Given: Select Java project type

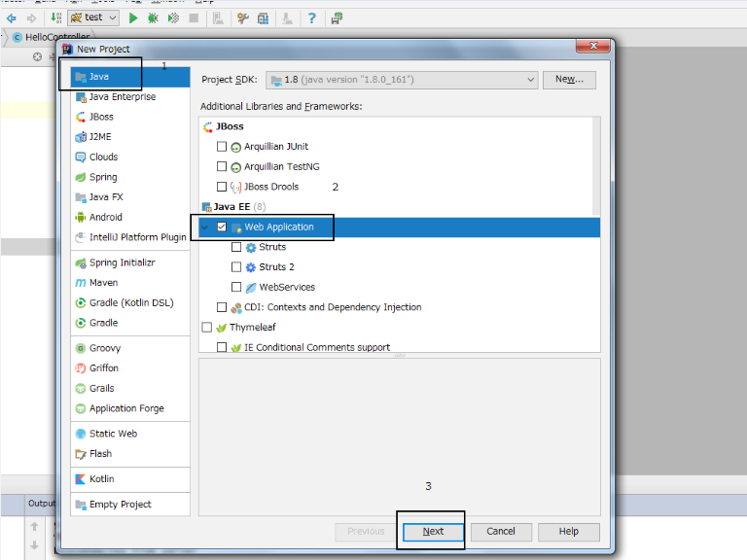Looking at the screenshot, I should tap(130, 77).
